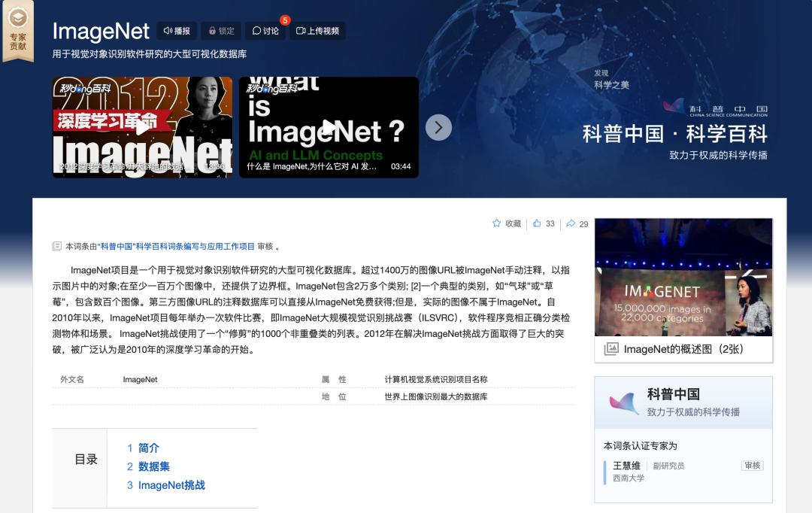Click the 专家贡献 badge icon
Viewport: 812px width, 513px height.
tap(18, 30)
